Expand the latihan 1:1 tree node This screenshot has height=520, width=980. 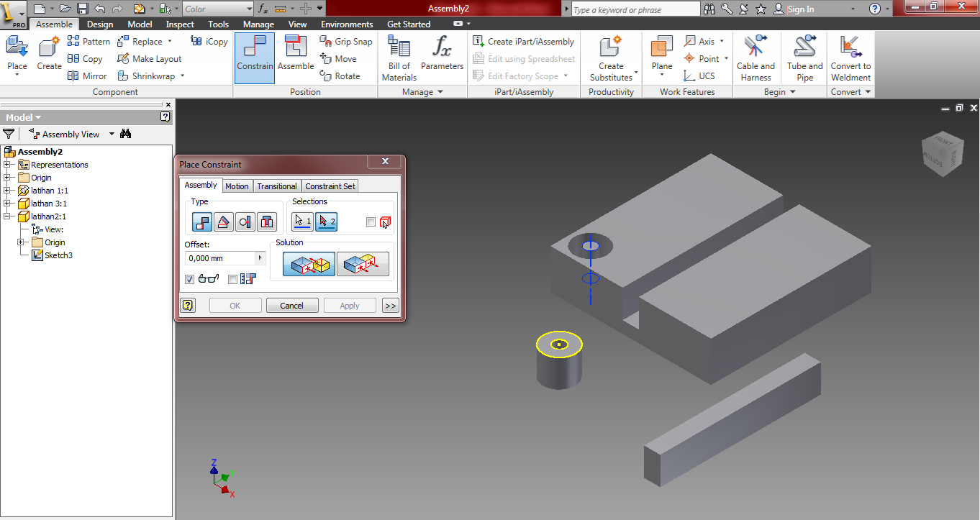pos(7,191)
